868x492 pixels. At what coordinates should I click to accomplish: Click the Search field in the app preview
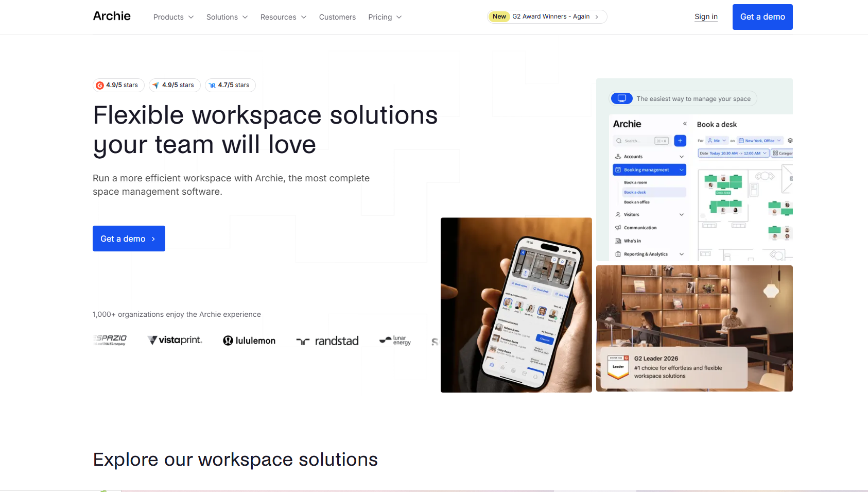click(641, 141)
